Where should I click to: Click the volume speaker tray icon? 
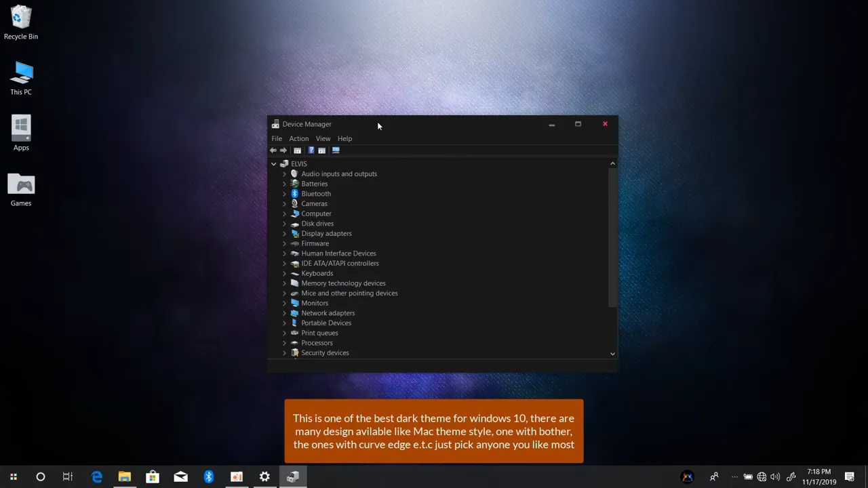tap(775, 477)
